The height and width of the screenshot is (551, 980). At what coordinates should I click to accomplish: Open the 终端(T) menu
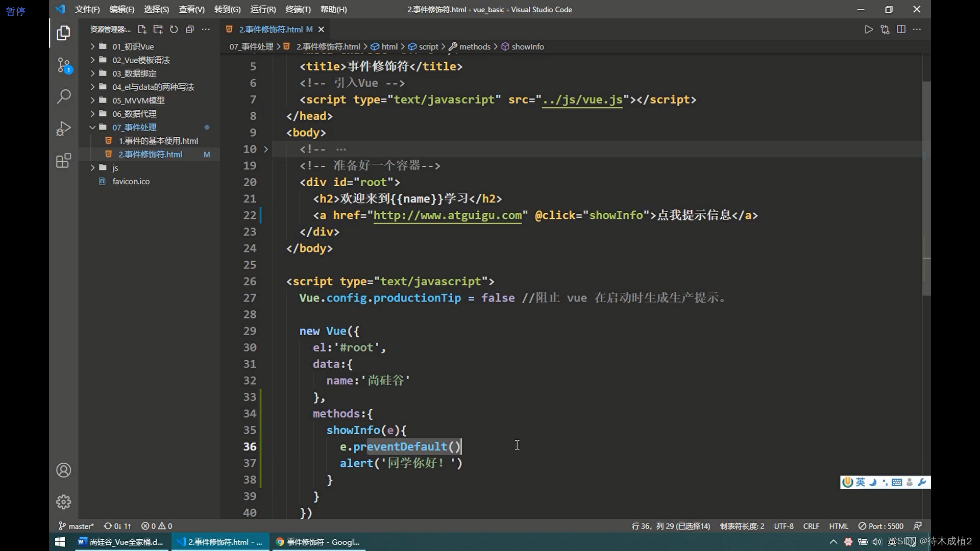pos(298,9)
